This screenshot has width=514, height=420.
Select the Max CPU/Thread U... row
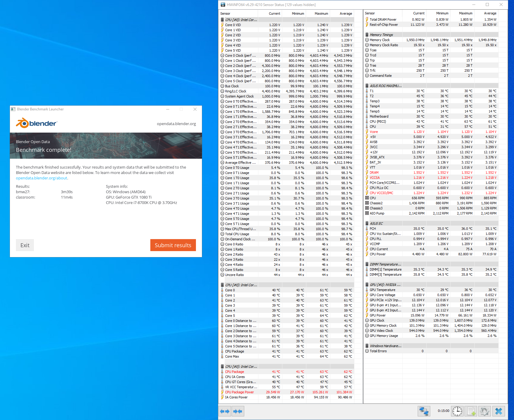[x=287, y=229]
